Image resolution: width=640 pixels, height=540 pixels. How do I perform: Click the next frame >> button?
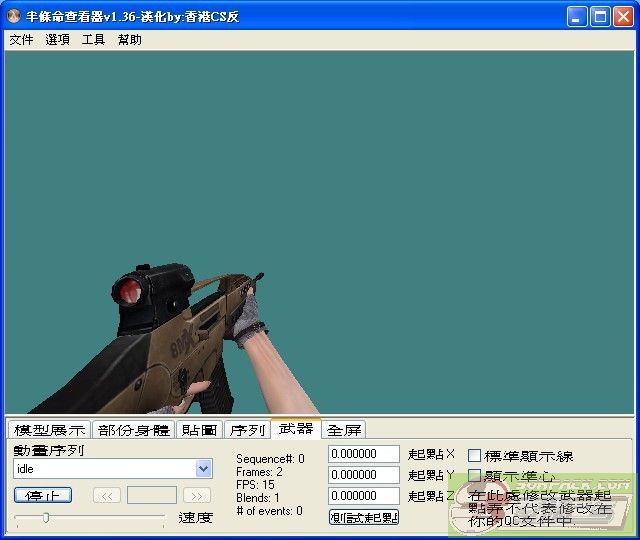tap(197, 496)
